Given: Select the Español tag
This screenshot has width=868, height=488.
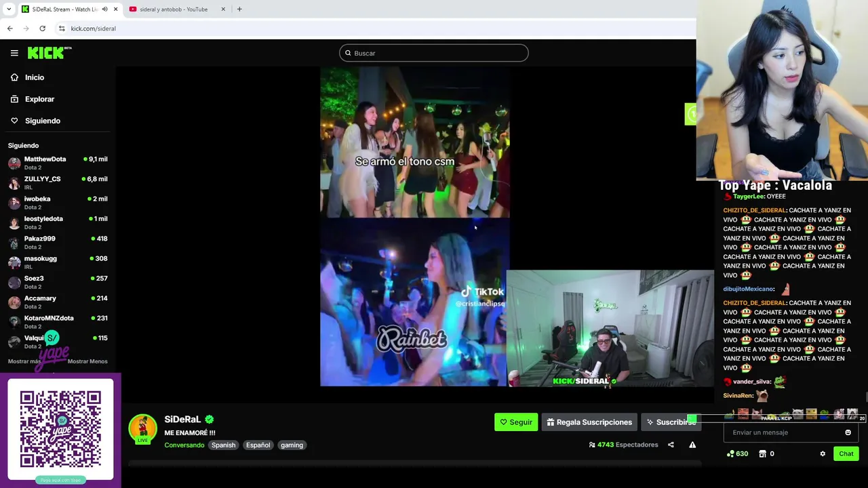Looking at the screenshot, I should click(258, 445).
